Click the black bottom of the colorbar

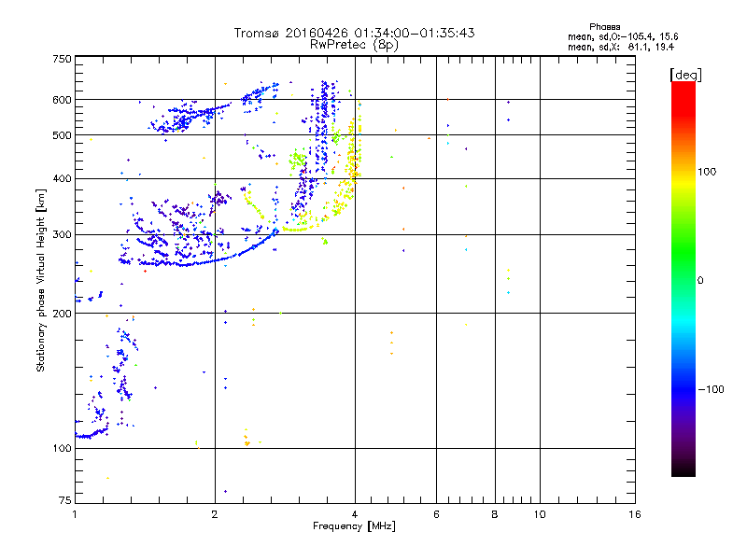(684, 469)
